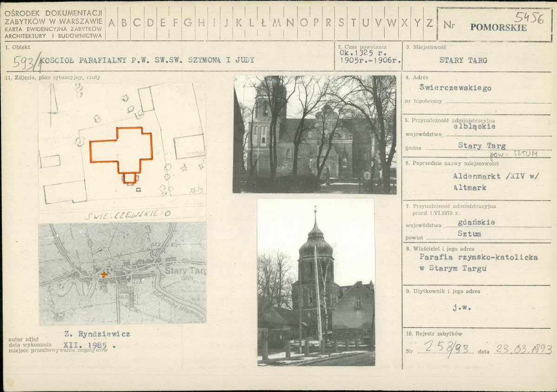The width and height of the screenshot is (557, 392).
Task: Click the letter K index cell
Action: tap(239, 23)
